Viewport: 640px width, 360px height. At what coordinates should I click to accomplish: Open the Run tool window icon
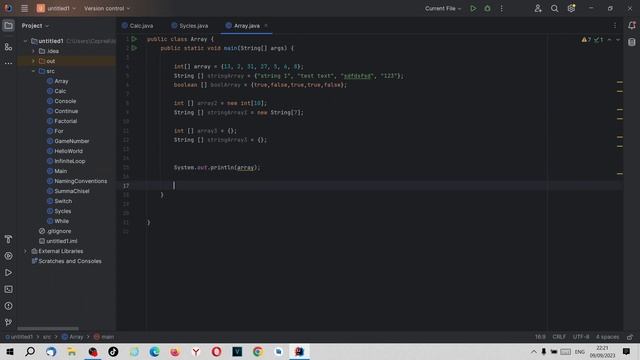(x=8, y=273)
